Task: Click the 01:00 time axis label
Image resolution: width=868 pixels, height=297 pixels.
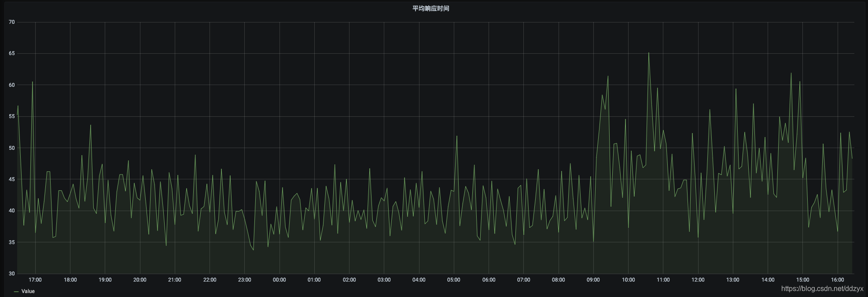Action: tap(314, 280)
